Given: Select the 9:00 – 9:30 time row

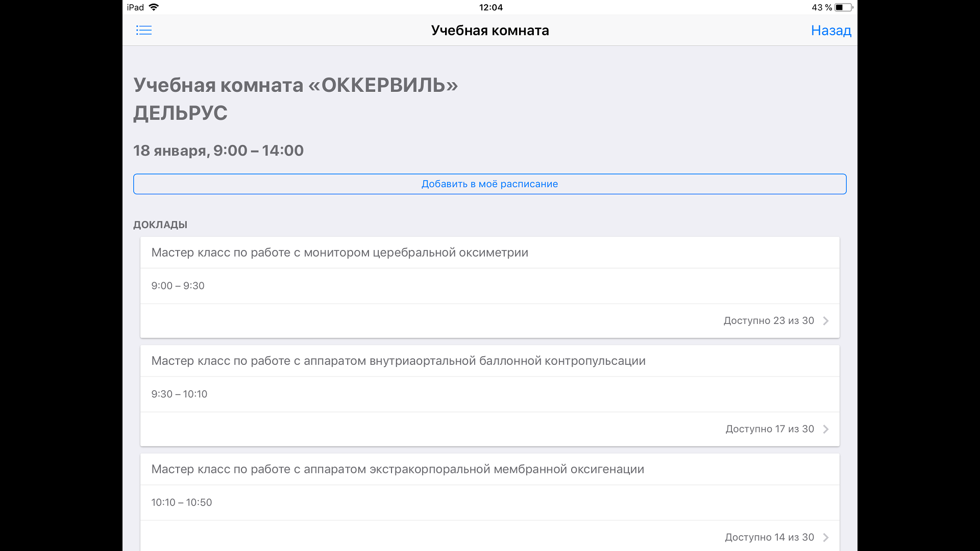Looking at the screenshot, I should pos(178,286).
